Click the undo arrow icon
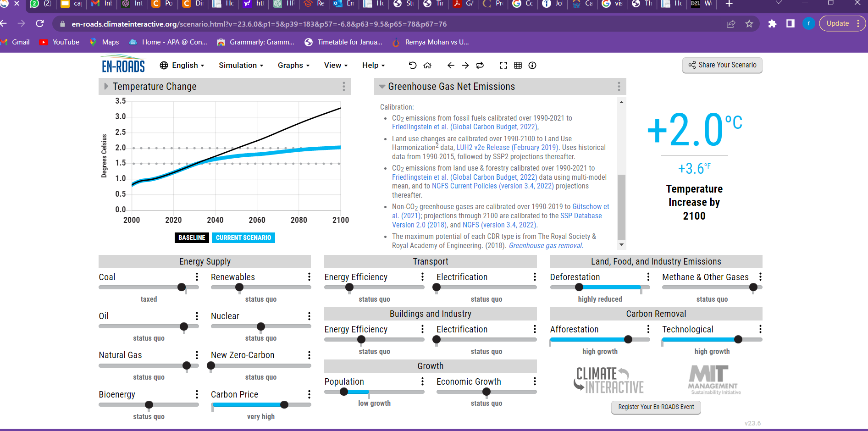 point(412,65)
